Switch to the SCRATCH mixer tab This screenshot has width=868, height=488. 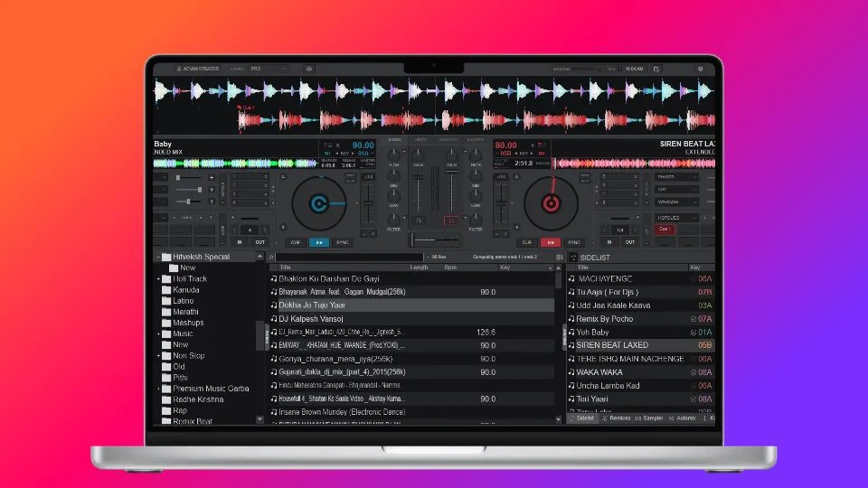click(448, 140)
